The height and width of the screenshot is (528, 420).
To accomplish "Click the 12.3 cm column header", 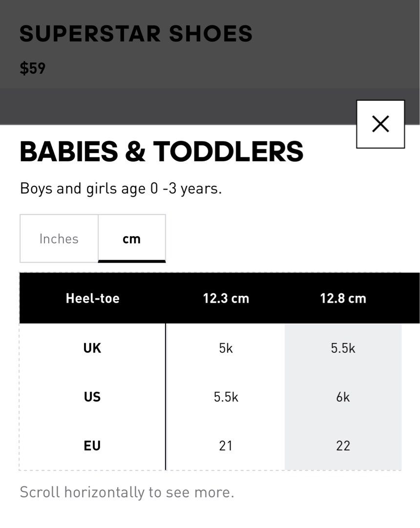I will [x=226, y=298].
